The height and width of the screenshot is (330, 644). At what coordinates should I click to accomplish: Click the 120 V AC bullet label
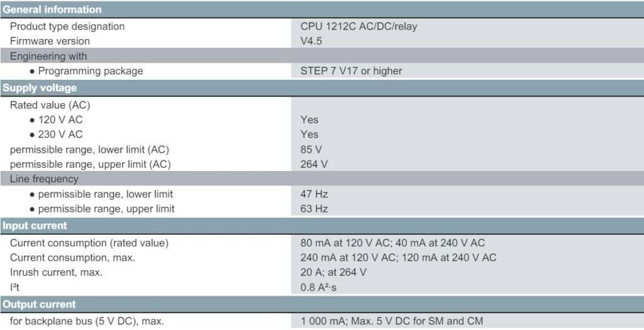(x=60, y=119)
